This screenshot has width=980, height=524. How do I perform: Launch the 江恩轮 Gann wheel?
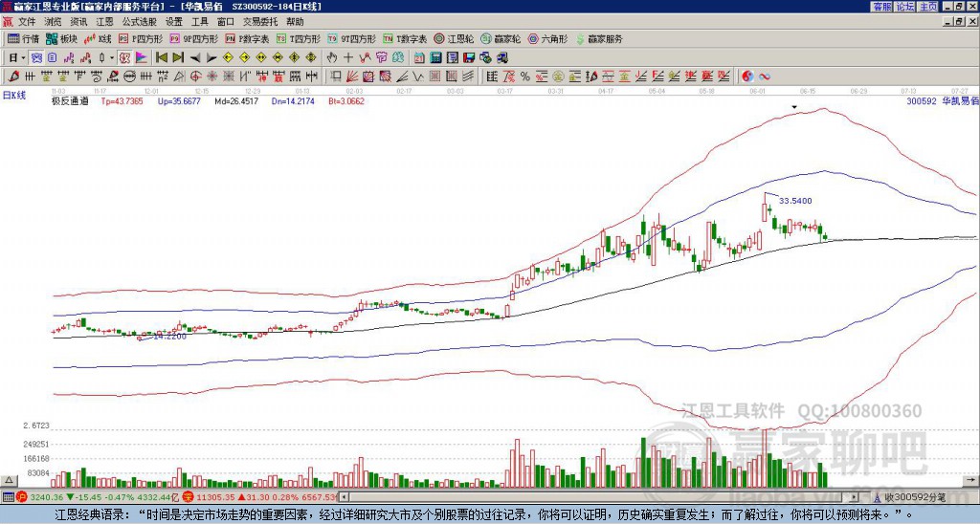tap(454, 38)
